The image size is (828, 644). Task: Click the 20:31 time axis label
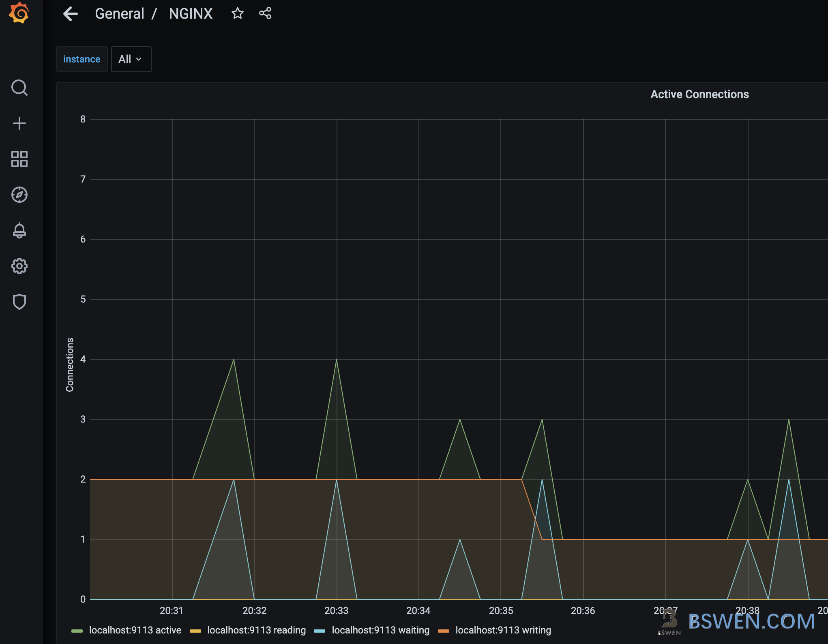(x=172, y=611)
